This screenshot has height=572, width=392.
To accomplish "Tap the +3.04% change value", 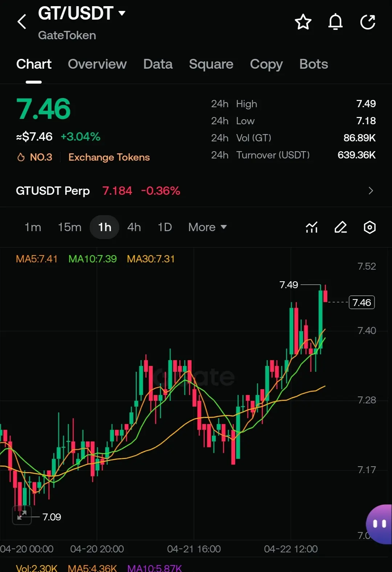I will click(80, 137).
